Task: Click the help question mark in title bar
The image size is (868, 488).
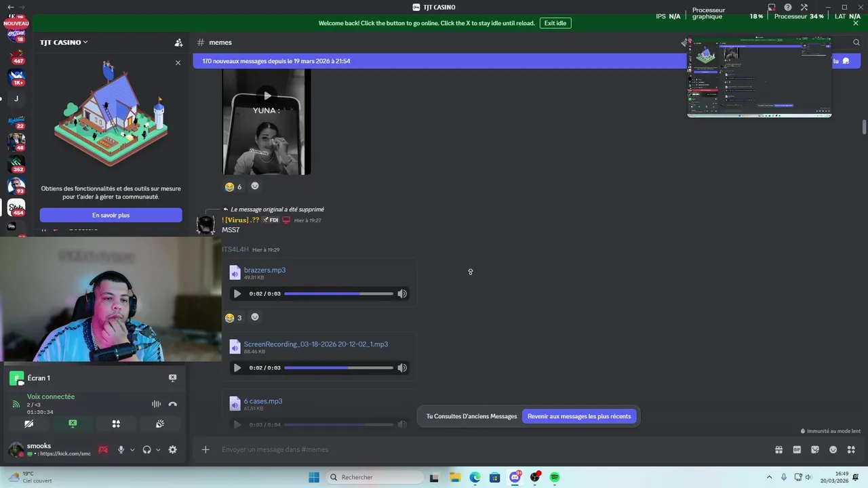Action: click(x=788, y=7)
